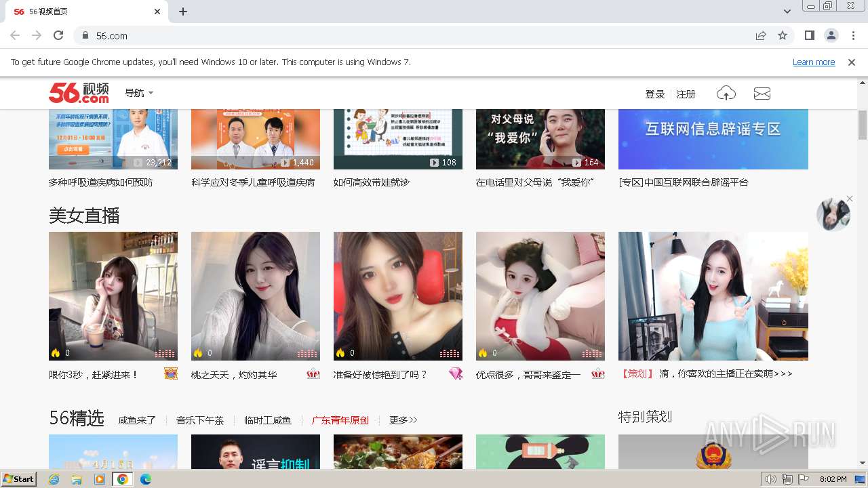Open live stream thumbnail 桃之夭夭，灼灼其华
Image resolution: width=868 pixels, height=488 pixels.
256,296
